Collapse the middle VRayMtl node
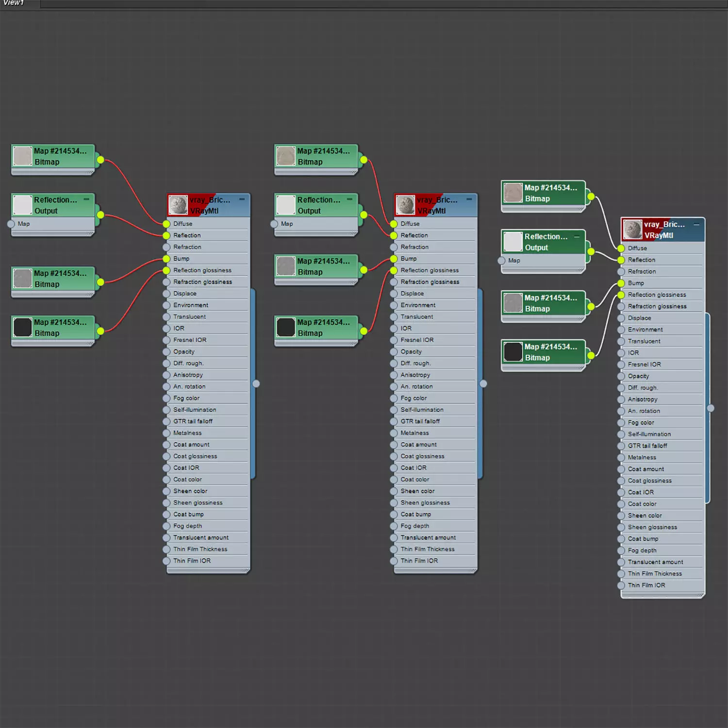The image size is (728, 728). [469, 199]
